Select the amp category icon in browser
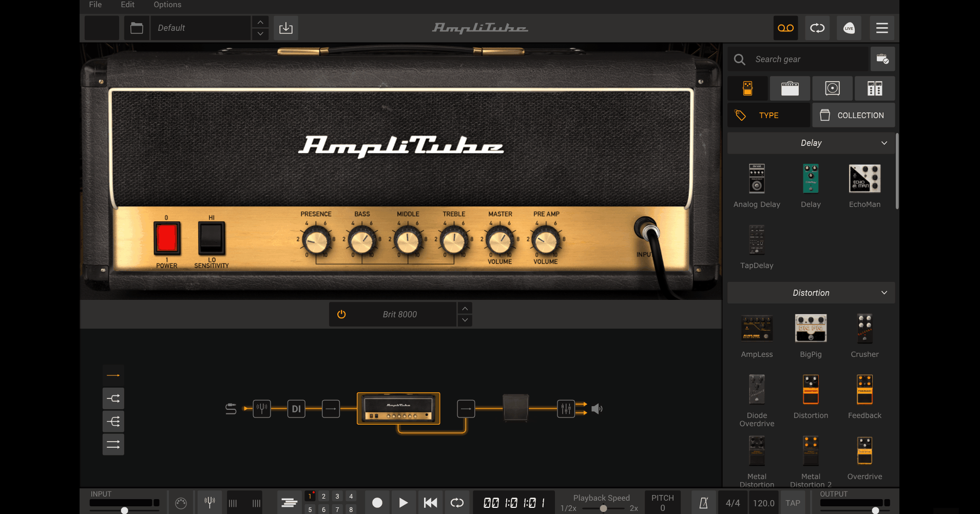The height and width of the screenshot is (514, 980). pyautogui.click(x=790, y=89)
